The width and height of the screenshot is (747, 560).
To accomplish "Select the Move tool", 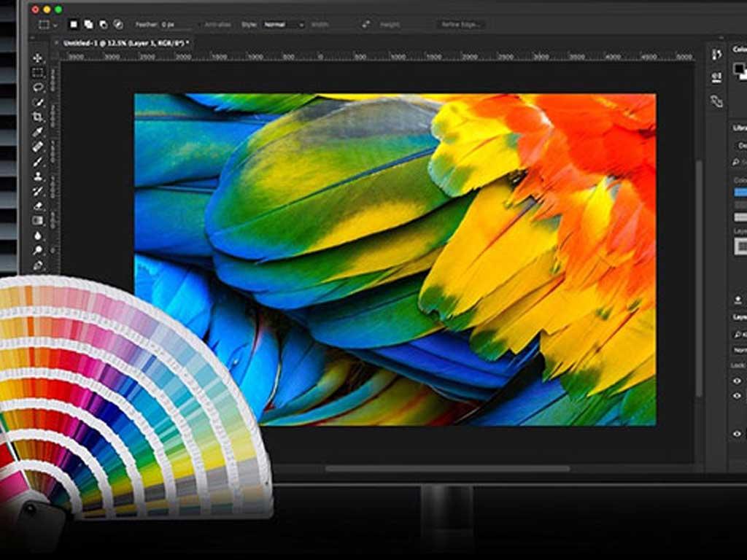I will coord(38,58).
